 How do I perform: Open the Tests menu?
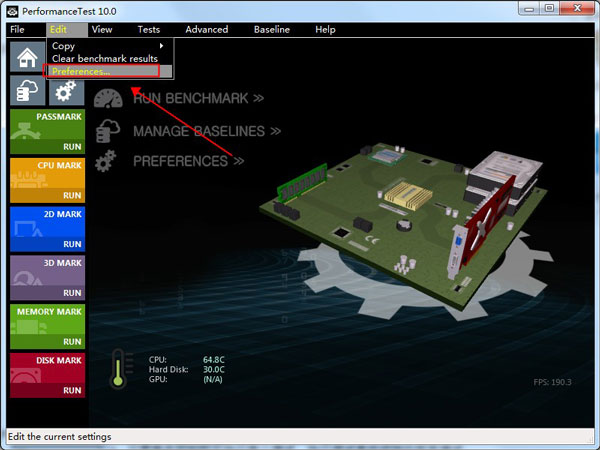pyautogui.click(x=148, y=29)
